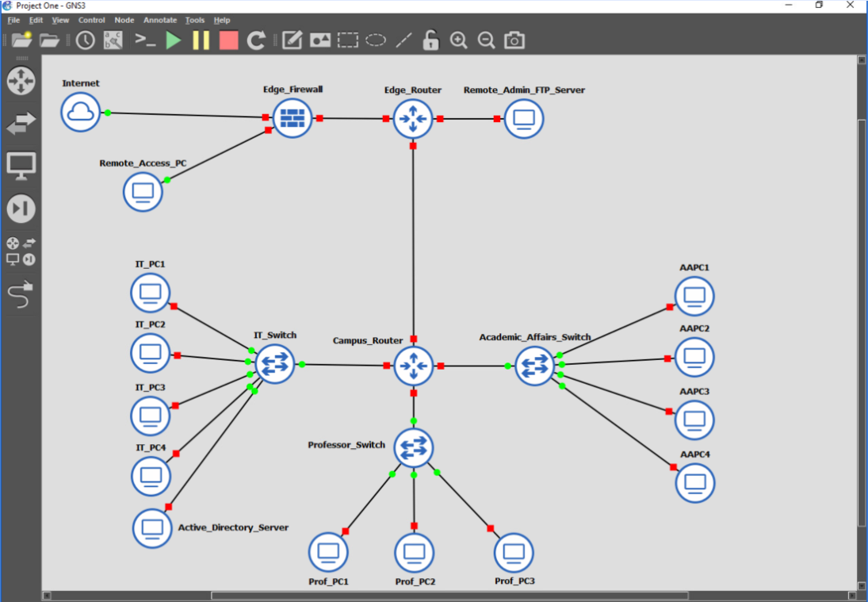Add a note to the topology
The height and width of the screenshot is (602, 868).
click(291, 40)
